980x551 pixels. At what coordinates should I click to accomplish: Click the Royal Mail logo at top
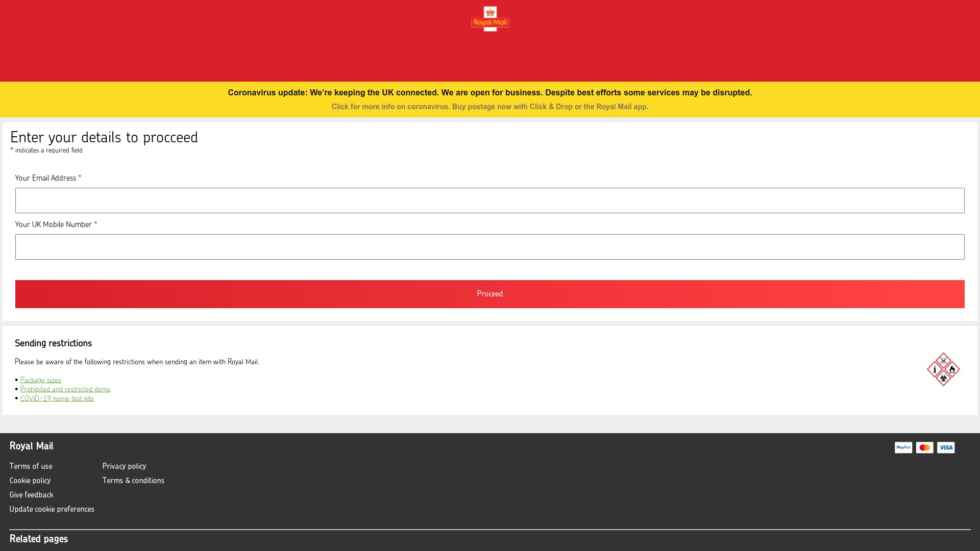click(490, 19)
